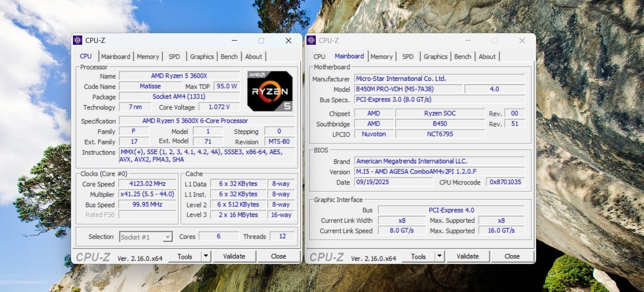
Task: Go to About tab in left window
Action: (253, 57)
